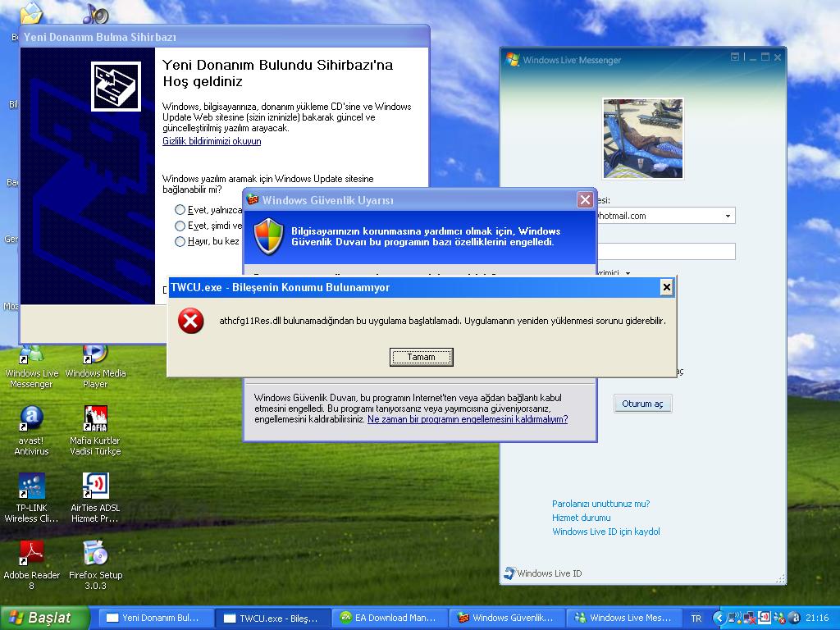The width and height of the screenshot is (840, 630).
Task: Open the Messenger show-menu icon in title bar
Action: [735, 57]
